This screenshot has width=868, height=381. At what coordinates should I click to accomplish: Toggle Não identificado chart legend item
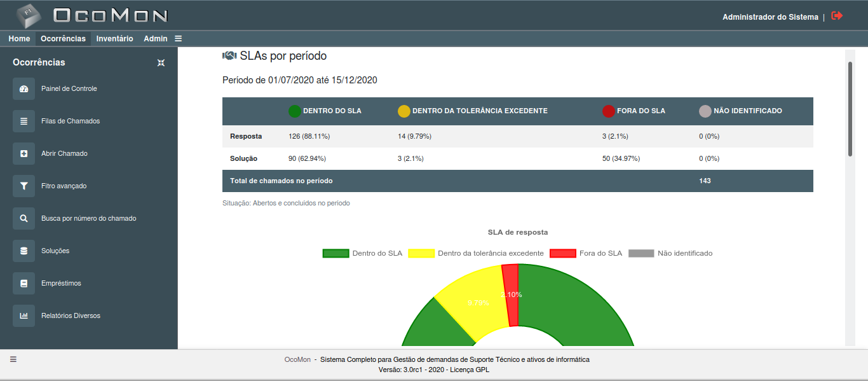point(670,253)
